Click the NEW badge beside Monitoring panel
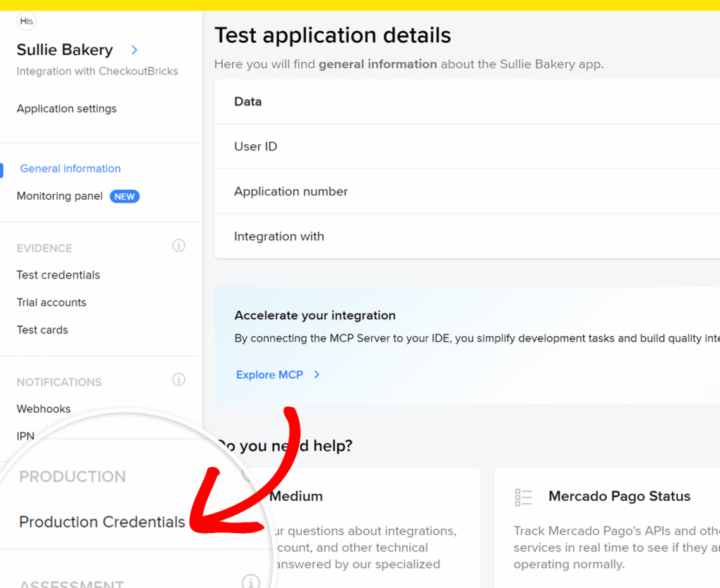The image size is (720, 588). (124, 197)
